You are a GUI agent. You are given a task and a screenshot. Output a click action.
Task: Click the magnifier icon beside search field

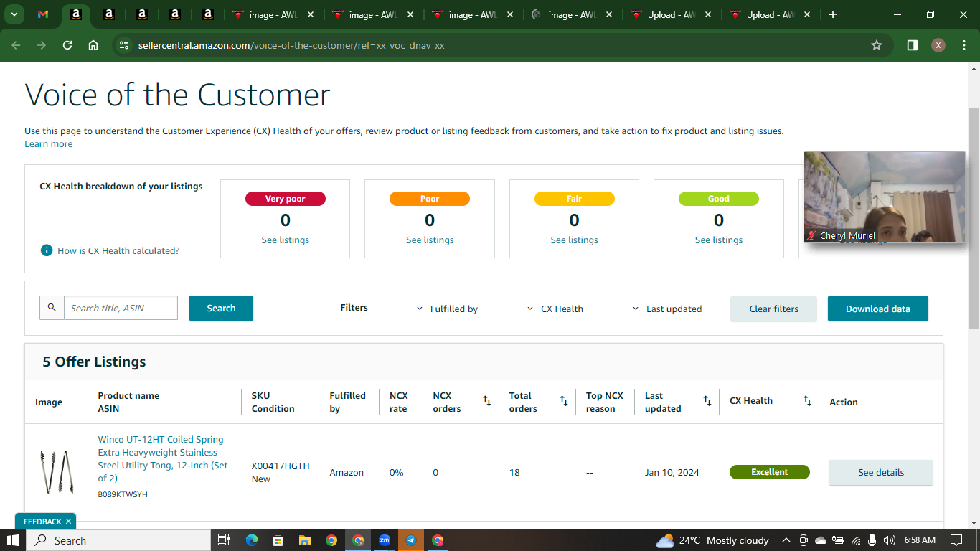pos(52,308)
